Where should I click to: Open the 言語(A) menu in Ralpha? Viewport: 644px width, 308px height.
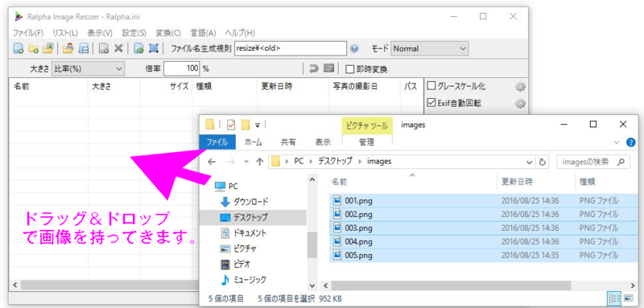coord(204,33)
